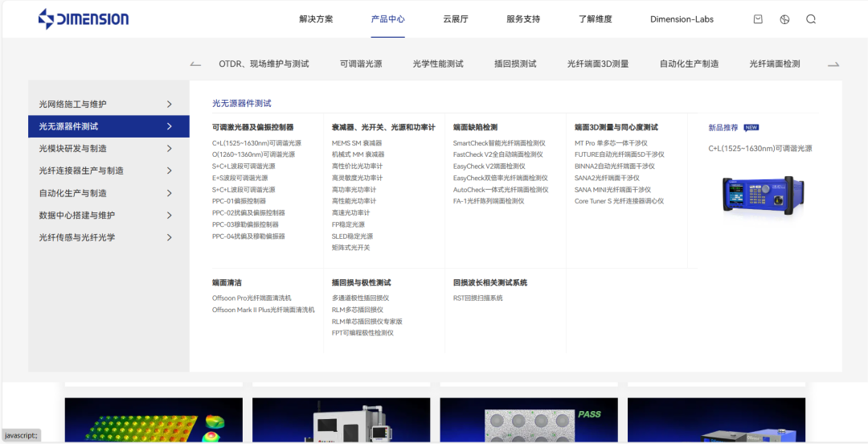Expand 光网络施工与维护 sidebar chevron
Image resolution: width=868 pixels, height=444 pixels.
click(169, 105)
